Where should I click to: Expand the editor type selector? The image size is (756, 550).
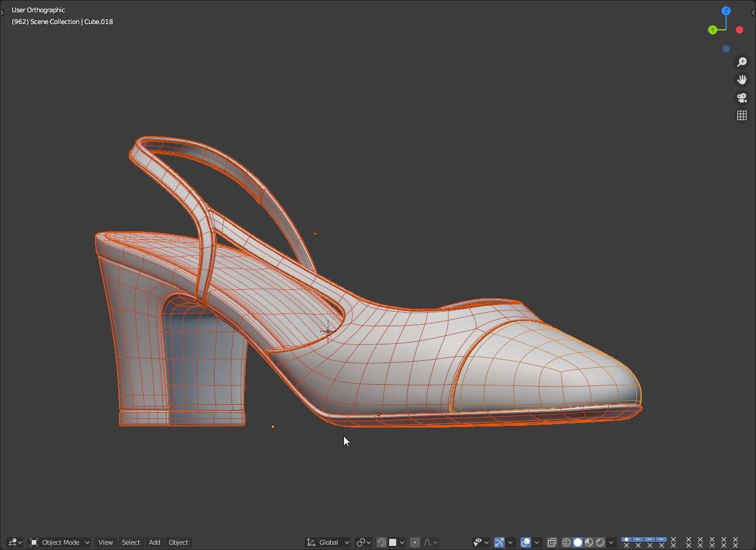(15, 542)
